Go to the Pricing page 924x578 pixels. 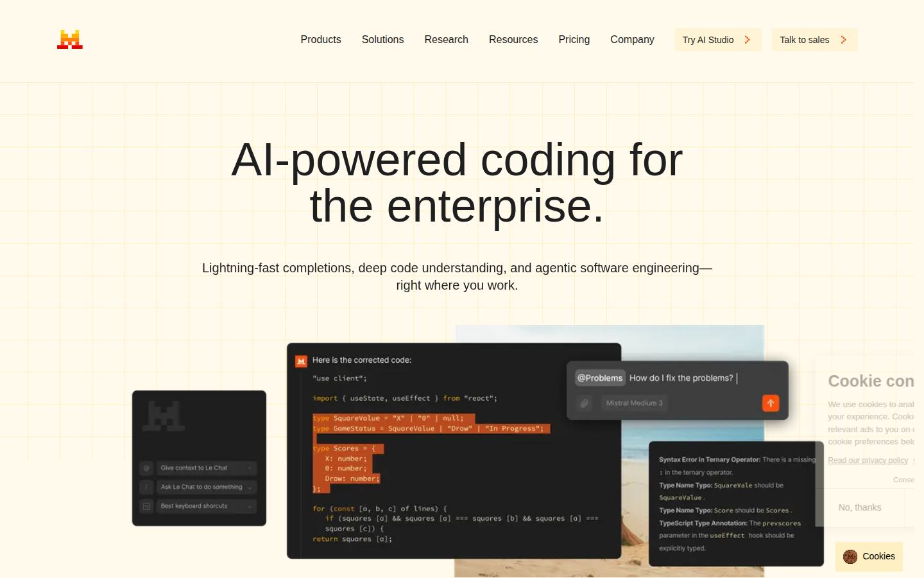click(574, 40)
